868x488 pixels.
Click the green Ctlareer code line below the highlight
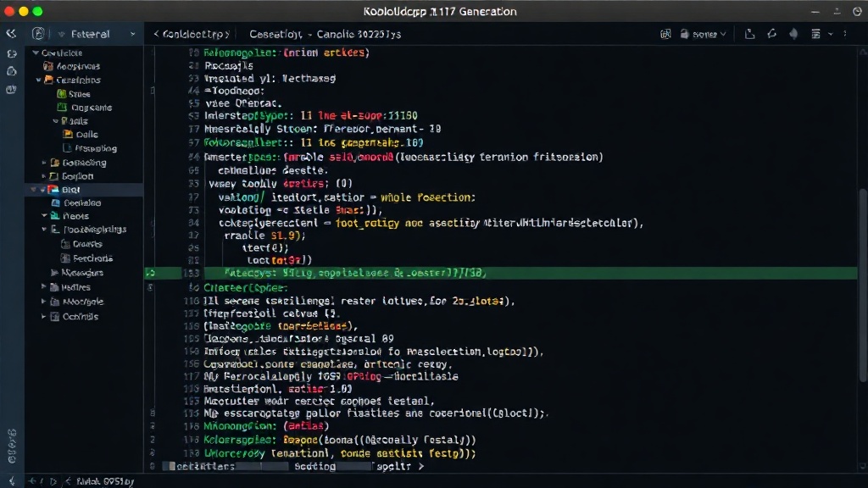tap(245, 288)
